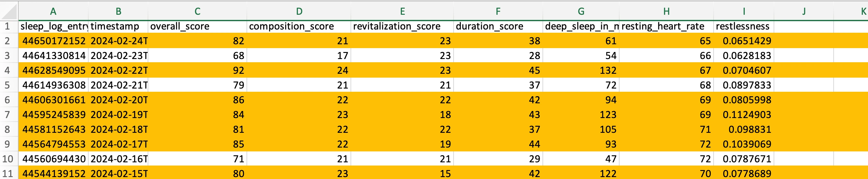This screenshot has width=868, height=179.
Task: Click the composition_score header cell
Action: point(299,26)
